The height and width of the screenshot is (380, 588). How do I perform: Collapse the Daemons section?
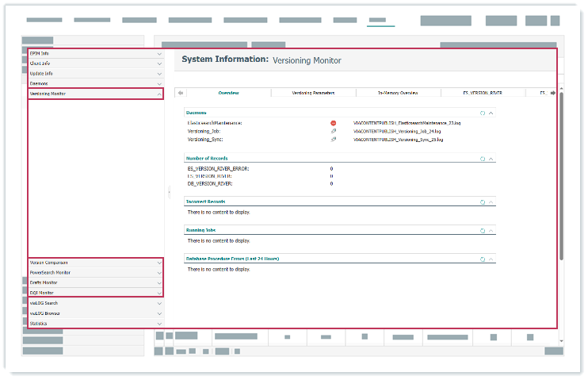tap(491, 113)
